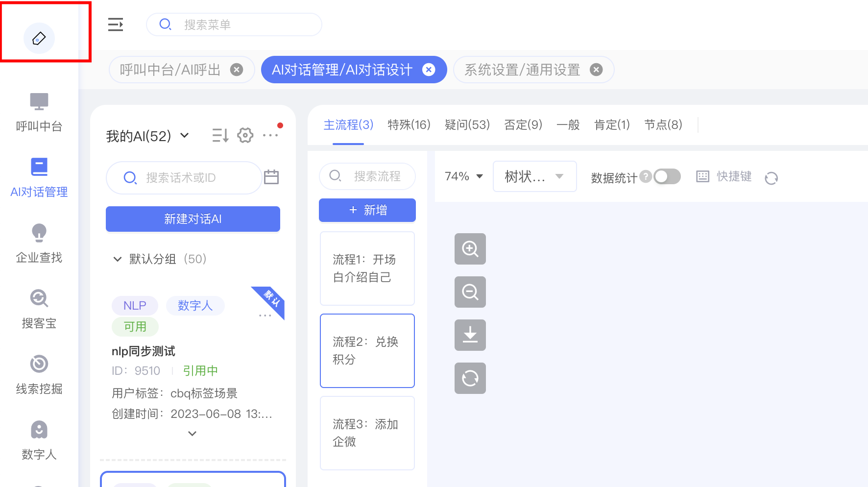Click the ID: 9510 text

136,371
